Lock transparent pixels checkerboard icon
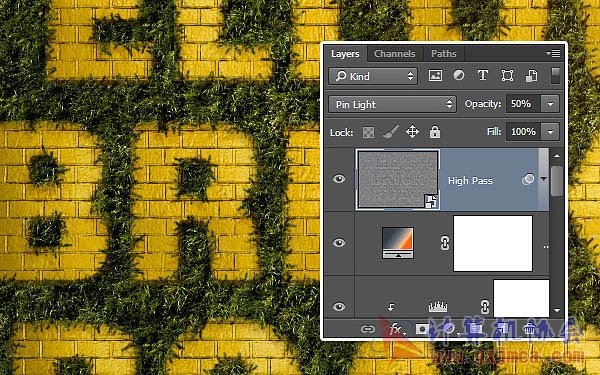 [368, 132]
